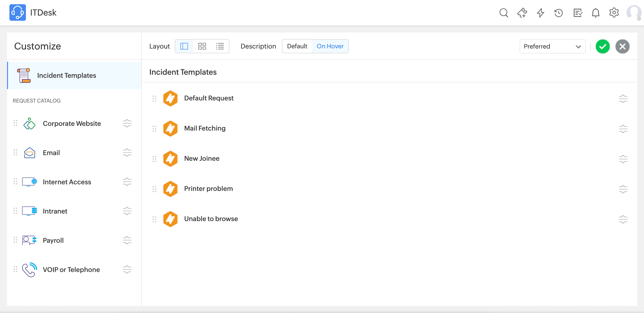
Task: Open the Internet Access catalog category
Action: coord(67,182)
